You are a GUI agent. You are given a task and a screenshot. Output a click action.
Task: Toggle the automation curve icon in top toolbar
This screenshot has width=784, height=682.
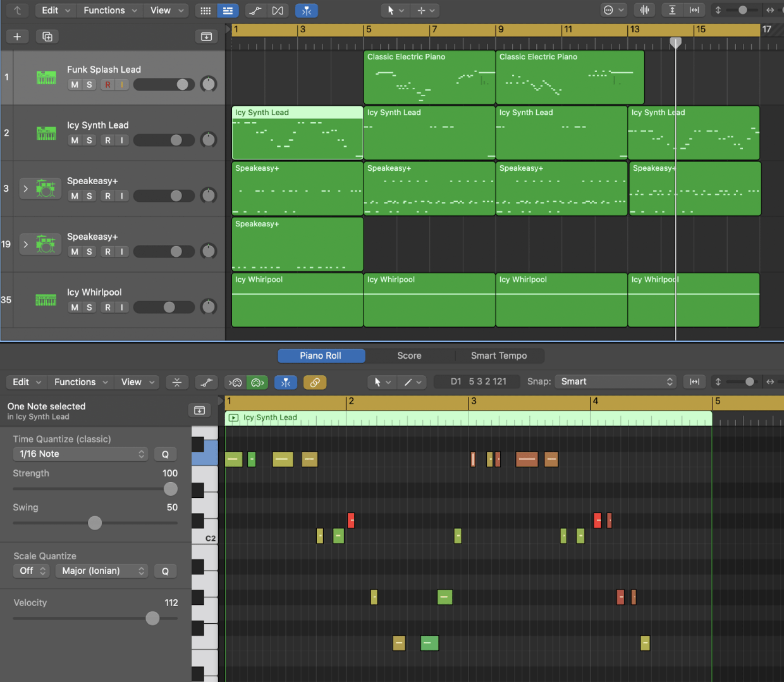tap(255, 11)
